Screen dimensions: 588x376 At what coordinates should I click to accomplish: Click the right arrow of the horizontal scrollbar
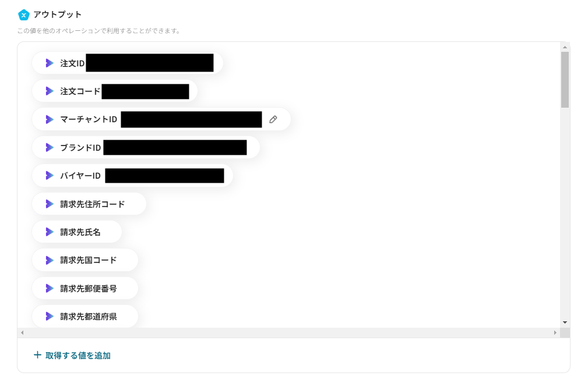[555, 332]
